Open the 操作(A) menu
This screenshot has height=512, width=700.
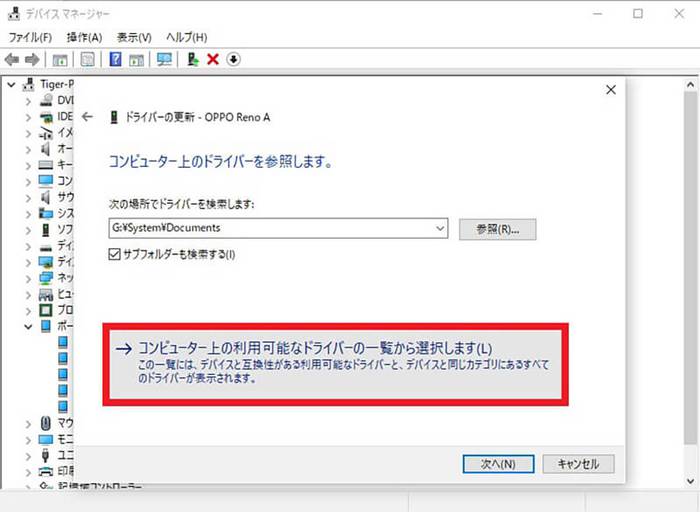(84, 37)
